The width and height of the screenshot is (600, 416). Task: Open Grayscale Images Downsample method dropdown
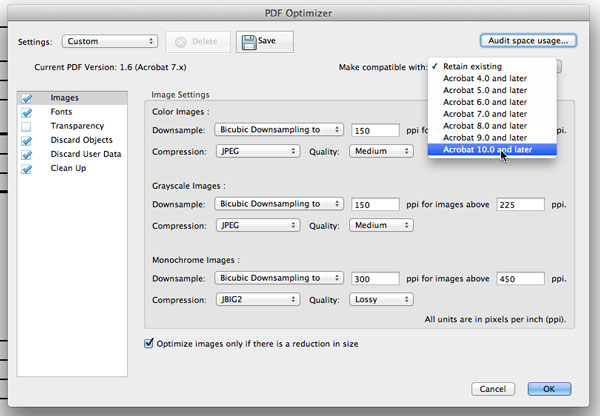point(279,204)
